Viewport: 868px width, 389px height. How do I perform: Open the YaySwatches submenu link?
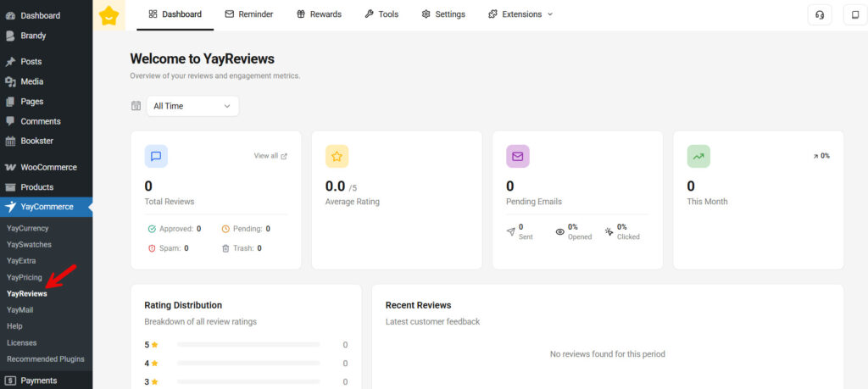coord(29,245)
